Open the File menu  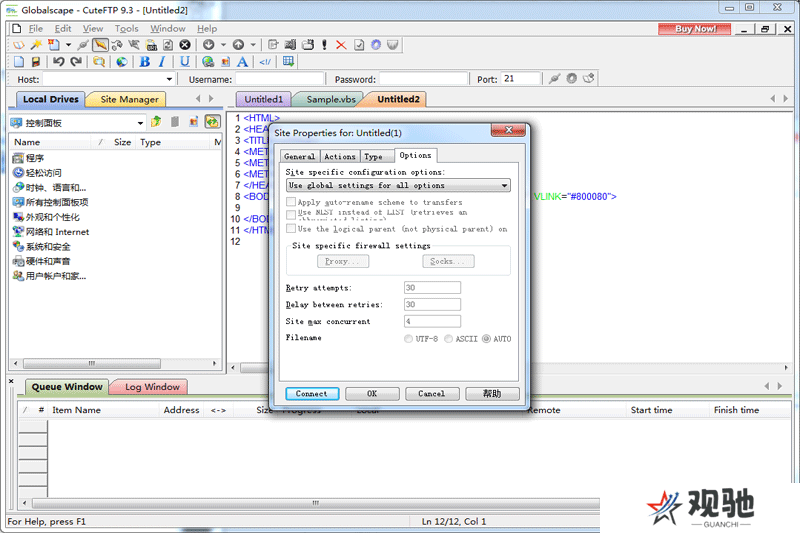[x=36, y=29]
